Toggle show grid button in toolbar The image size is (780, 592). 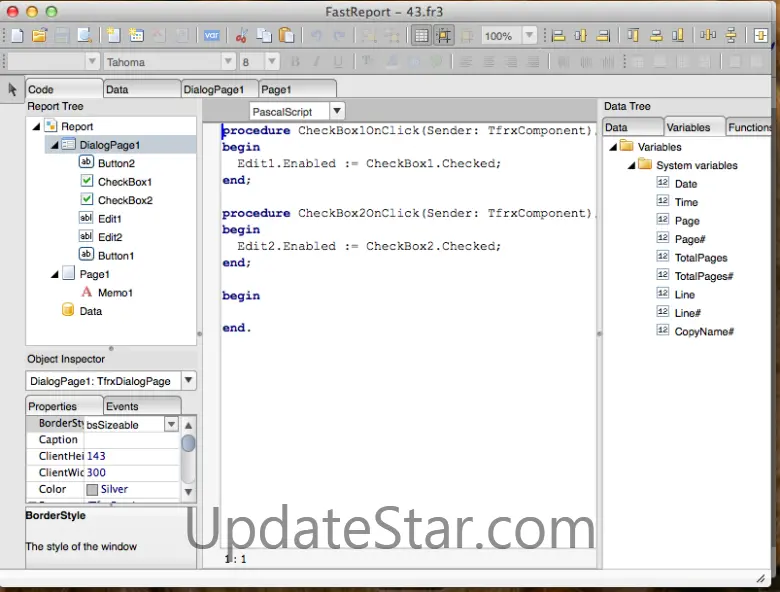coord(421,36)
